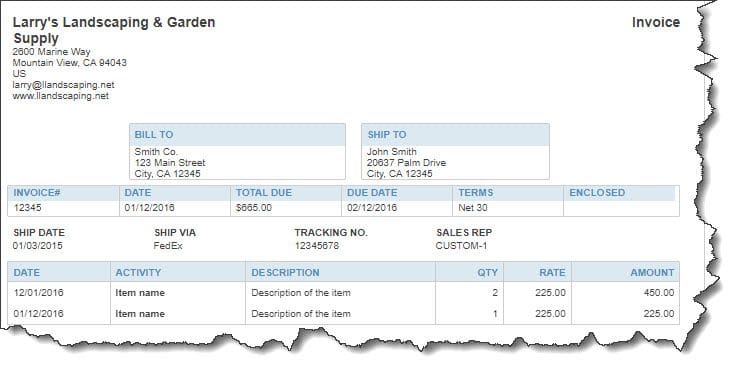Select the 450.00 amount in first row

[x=659, y=293]
